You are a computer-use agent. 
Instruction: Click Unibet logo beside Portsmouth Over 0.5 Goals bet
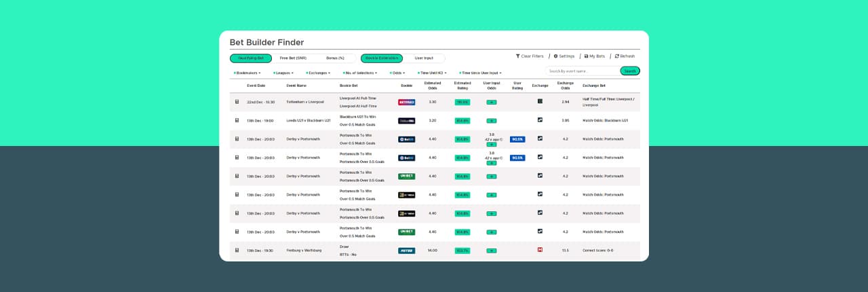tap(406, 176)
